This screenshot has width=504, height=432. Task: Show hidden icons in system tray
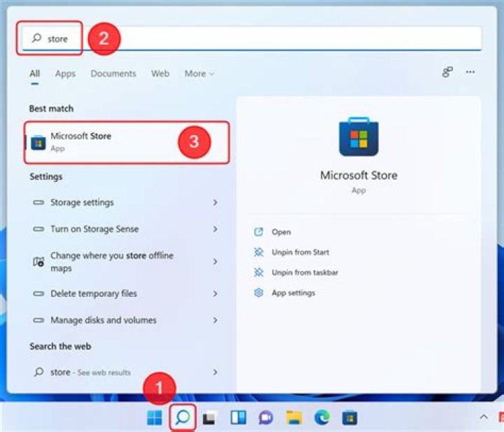483,418
